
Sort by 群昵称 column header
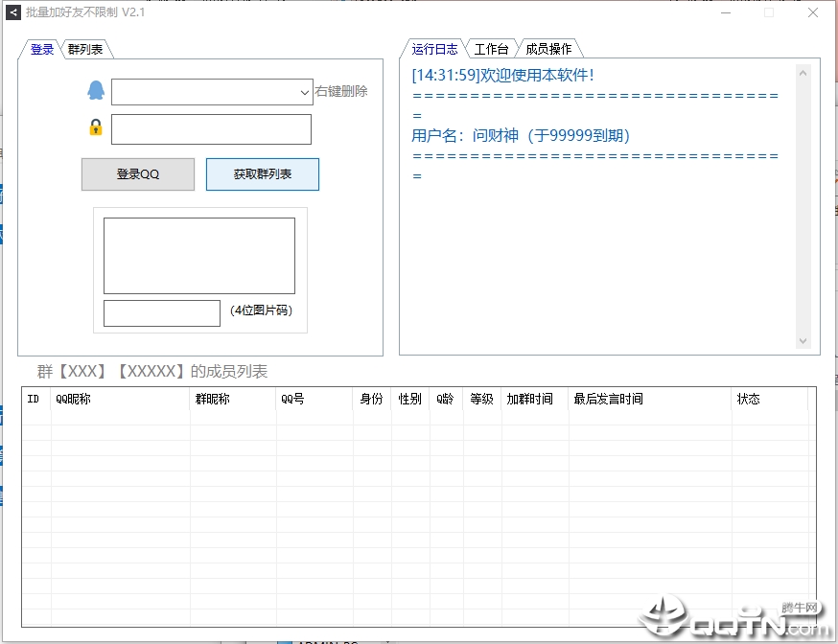[233, 399]
